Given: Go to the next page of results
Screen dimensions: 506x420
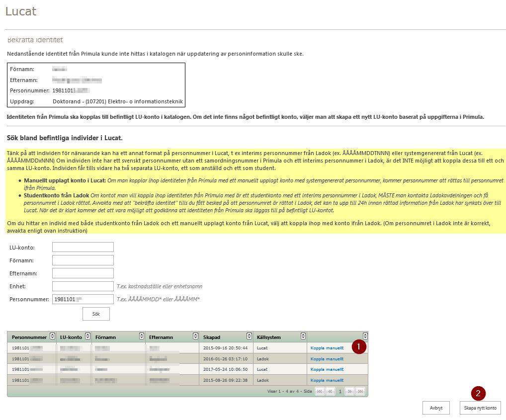Looking at the screenshot, I should 349,391.
